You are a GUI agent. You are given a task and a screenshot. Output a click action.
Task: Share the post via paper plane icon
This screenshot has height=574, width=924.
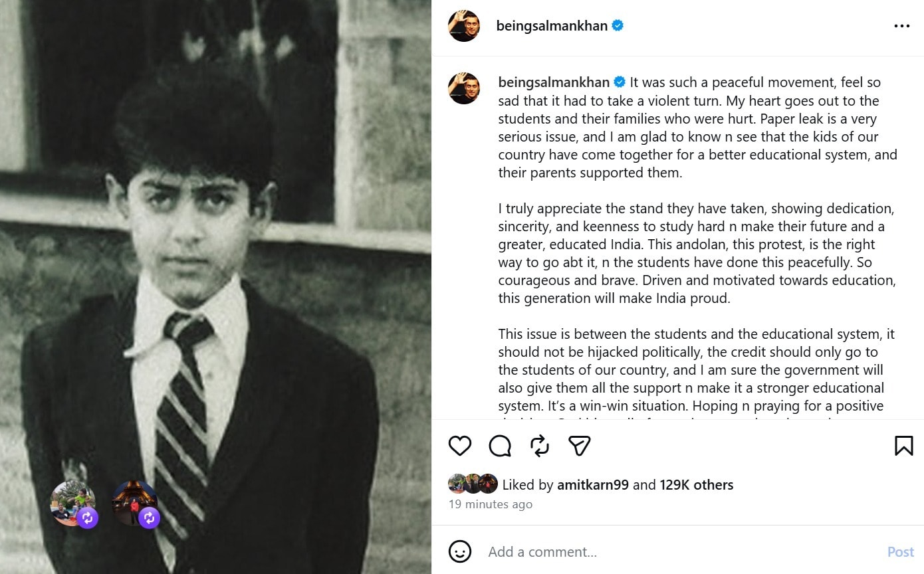pyautogui.click(x=580, y=446)
